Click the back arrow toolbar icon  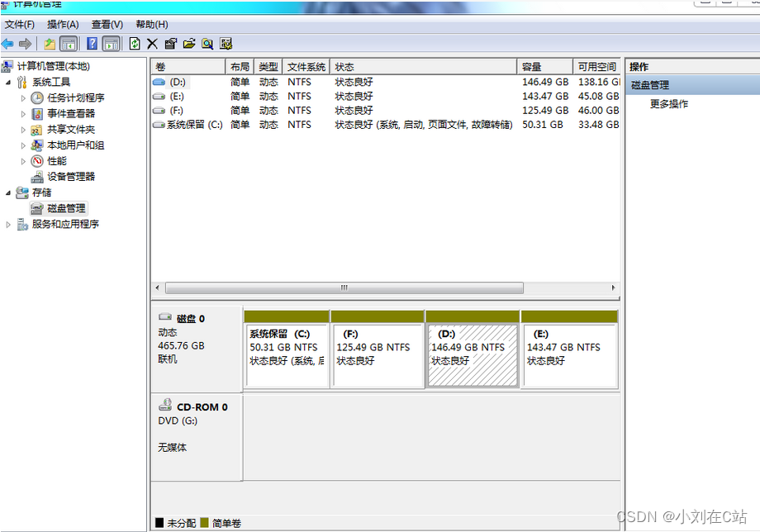(7, 44)
